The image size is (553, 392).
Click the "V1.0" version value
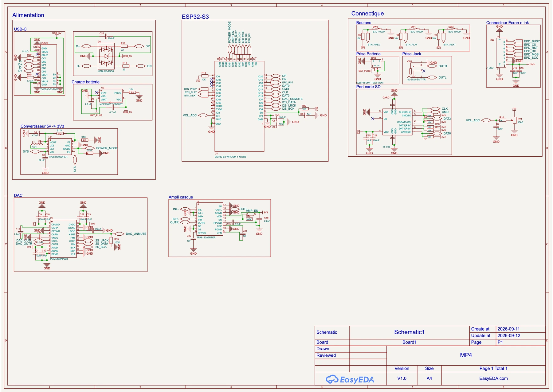coord(402,378)
